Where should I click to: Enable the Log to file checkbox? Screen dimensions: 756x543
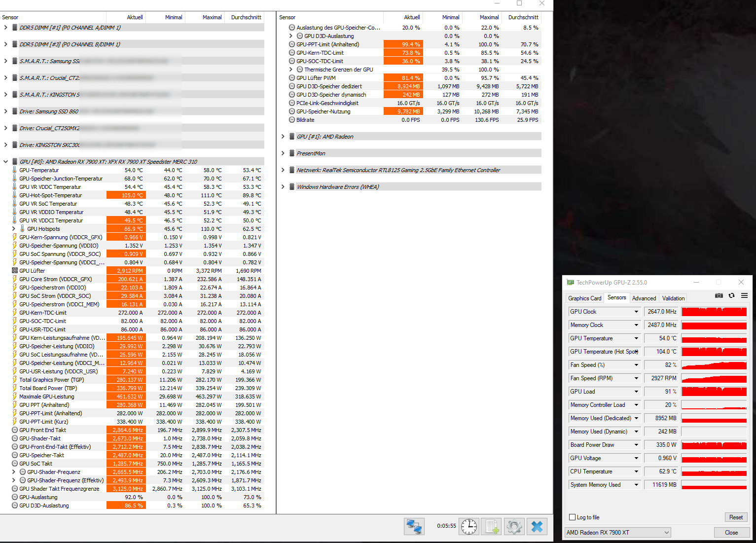point(573,517)
